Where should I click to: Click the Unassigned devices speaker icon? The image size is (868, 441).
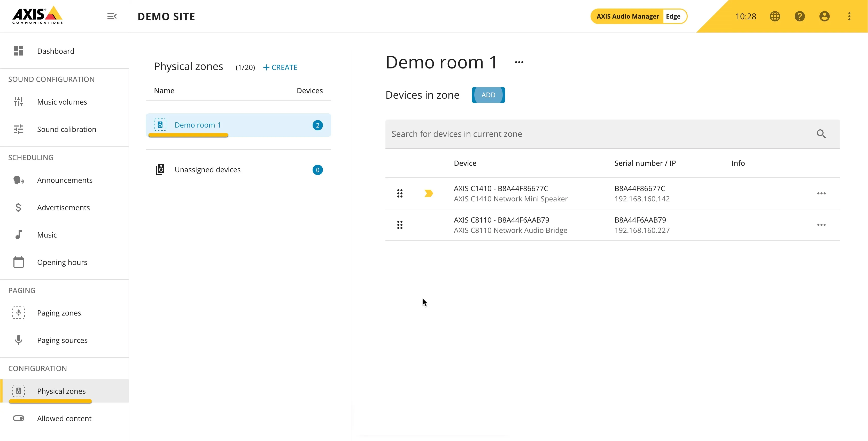coord(160,169)
